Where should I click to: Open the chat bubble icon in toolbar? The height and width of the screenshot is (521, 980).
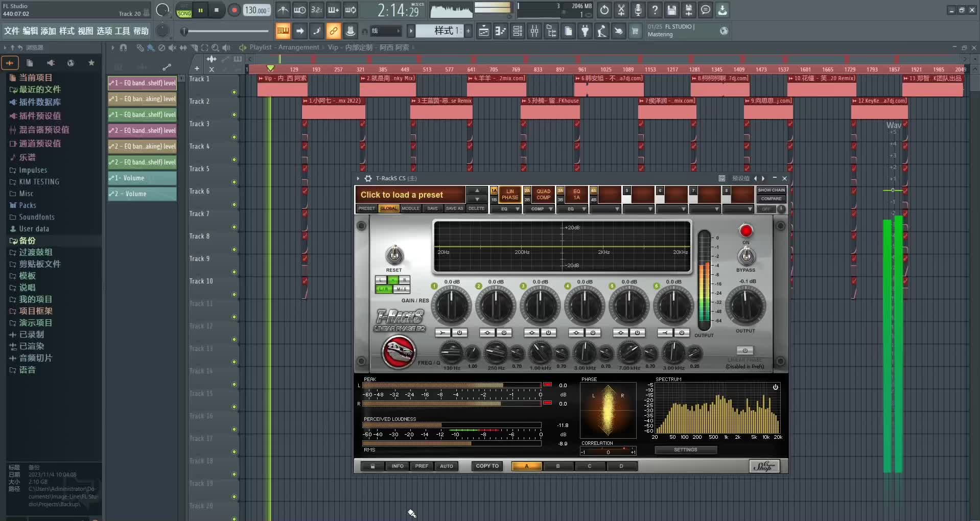click(706, 10)
